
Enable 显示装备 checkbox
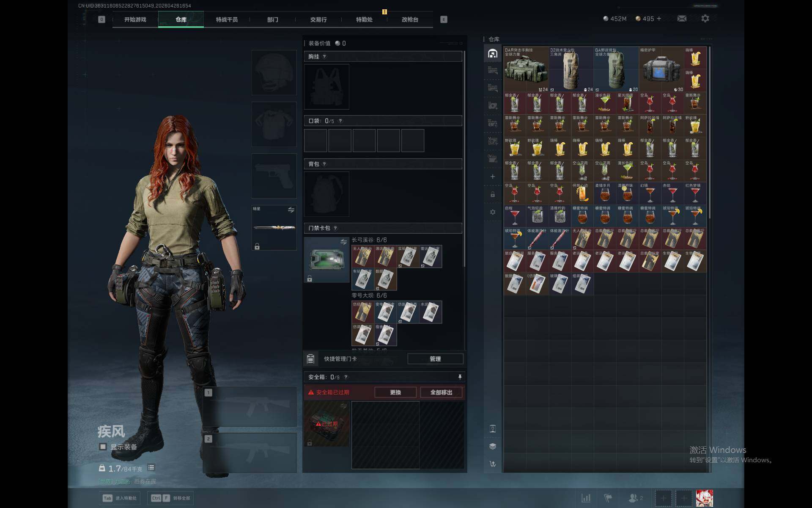tap(103, 447)
